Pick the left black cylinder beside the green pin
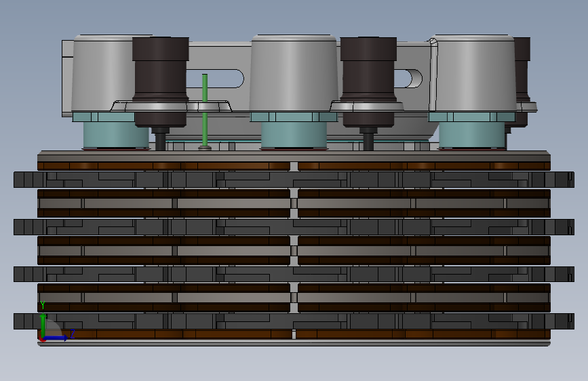Screen dimensions: 588x381 tap(161, 82)
